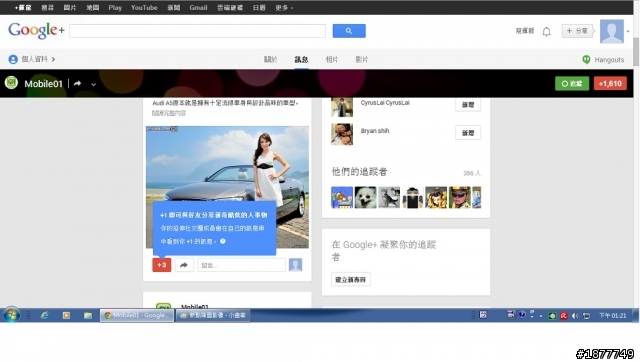Click the green follow button on the Mobile01 banner
Image resolution: width=640 pixels, height=362 pixels.
(x=572, y=84)
